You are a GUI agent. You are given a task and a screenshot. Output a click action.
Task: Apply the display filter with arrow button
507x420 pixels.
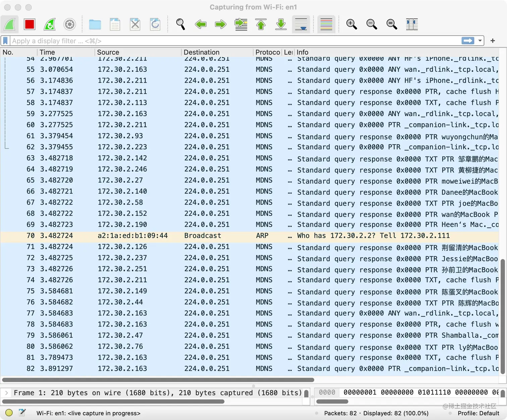(x=468, y=41)
